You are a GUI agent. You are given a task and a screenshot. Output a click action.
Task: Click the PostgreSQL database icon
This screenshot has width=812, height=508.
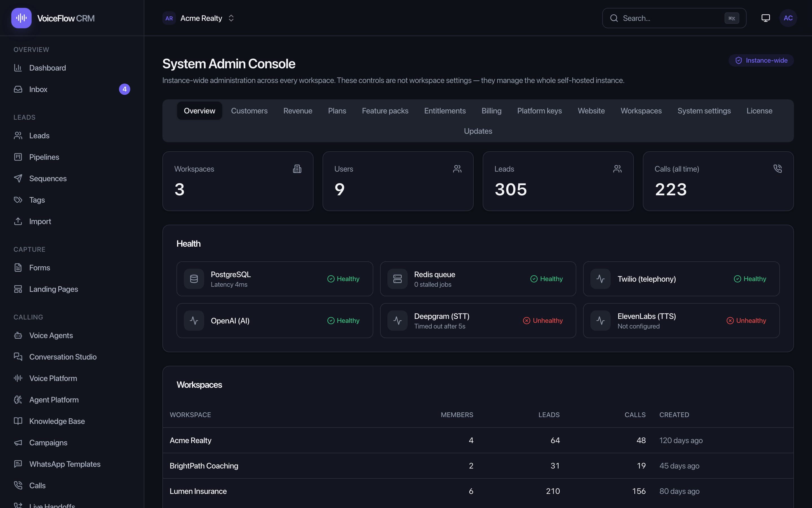click(x=194, y=279)
